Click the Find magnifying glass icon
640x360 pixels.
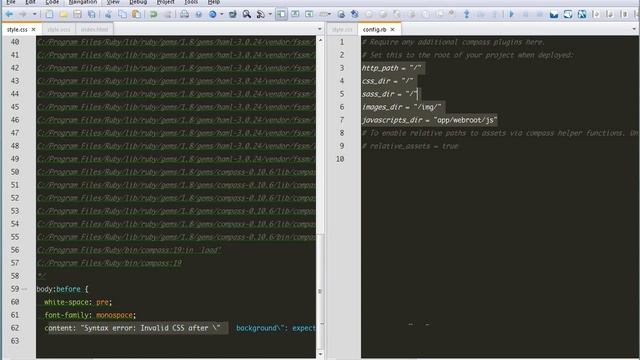pos(247,15)
